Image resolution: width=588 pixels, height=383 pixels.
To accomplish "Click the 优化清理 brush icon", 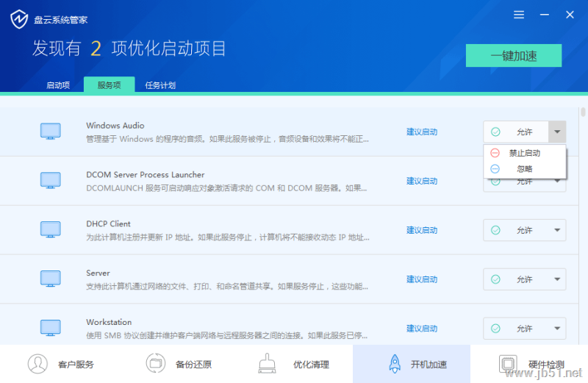I will 267,363.
